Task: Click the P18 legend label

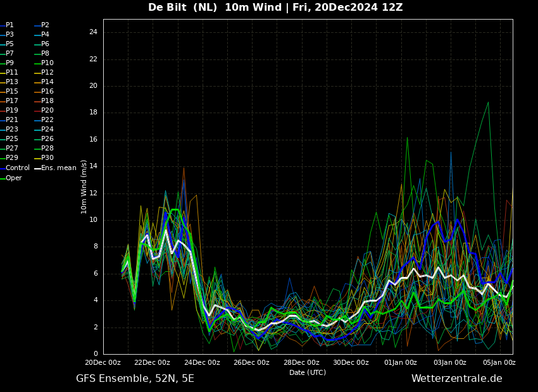Action: click(47, 101)
